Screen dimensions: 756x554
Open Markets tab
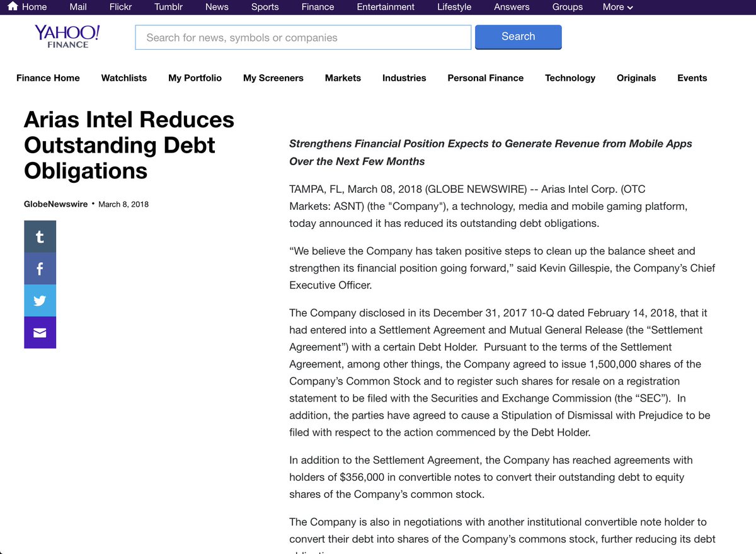click(x=343, y=78)
